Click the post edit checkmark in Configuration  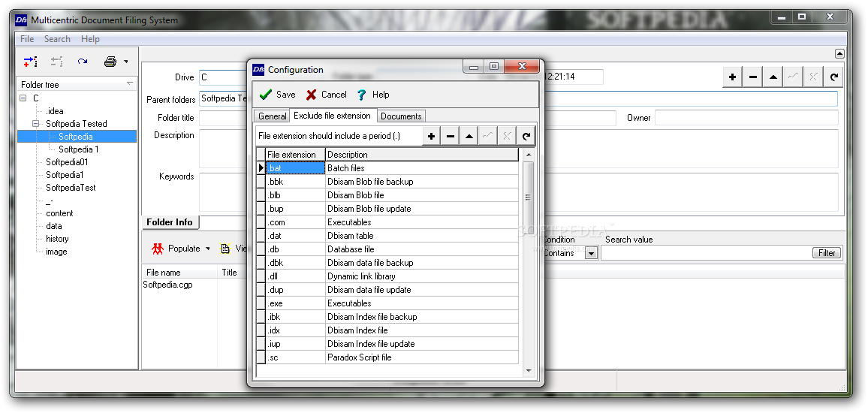[x=488, y=136]
